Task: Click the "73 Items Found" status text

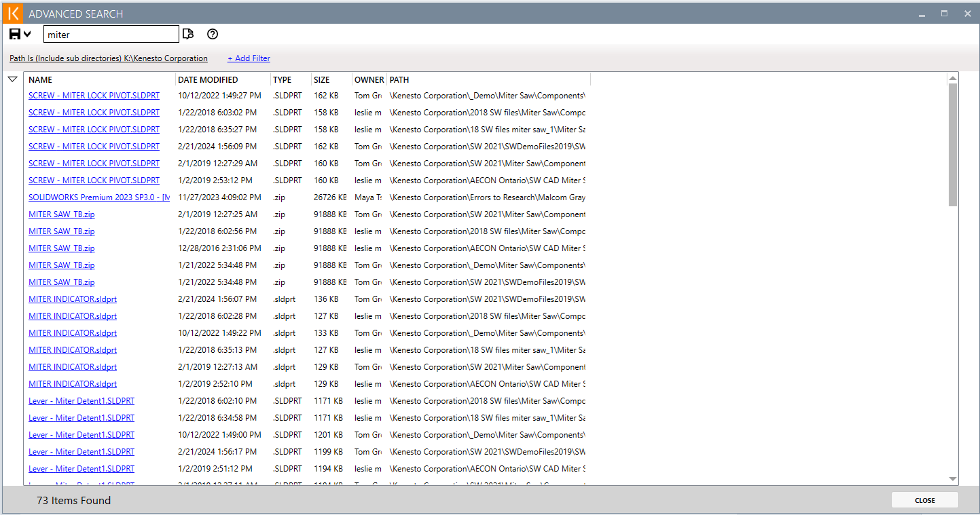Action: coord(73,501)
